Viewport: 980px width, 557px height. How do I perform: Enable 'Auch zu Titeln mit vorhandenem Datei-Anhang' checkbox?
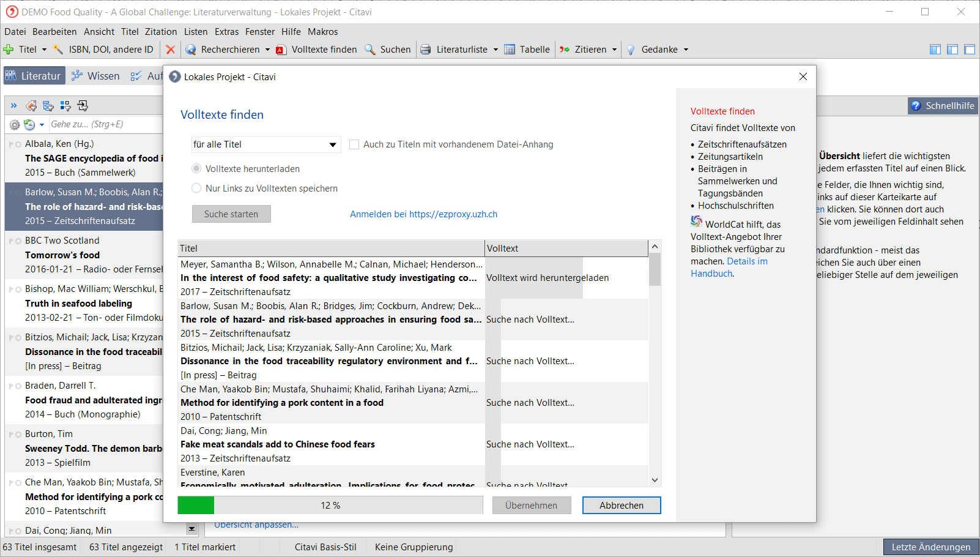tap(354, 144)
